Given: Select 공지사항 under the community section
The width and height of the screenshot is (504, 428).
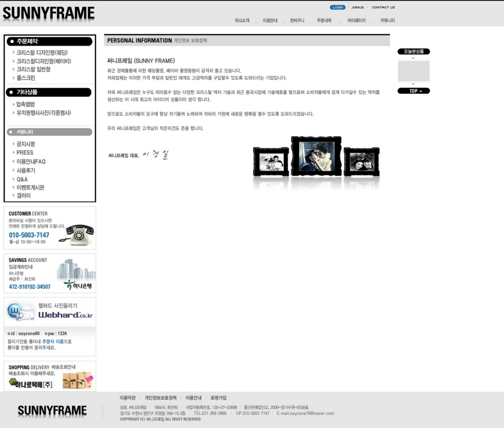Looking at the screenshot, I should tap(26, 144).
